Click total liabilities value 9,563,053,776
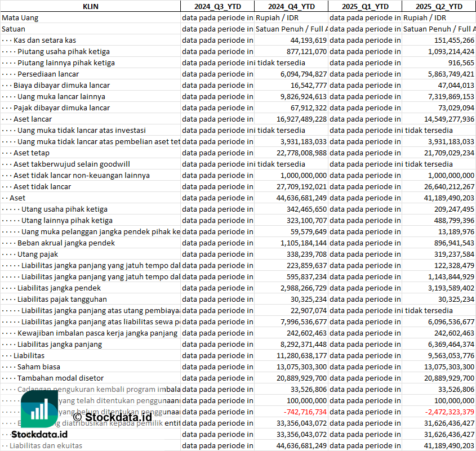This screenshot has width=476, height=451. 451,356
